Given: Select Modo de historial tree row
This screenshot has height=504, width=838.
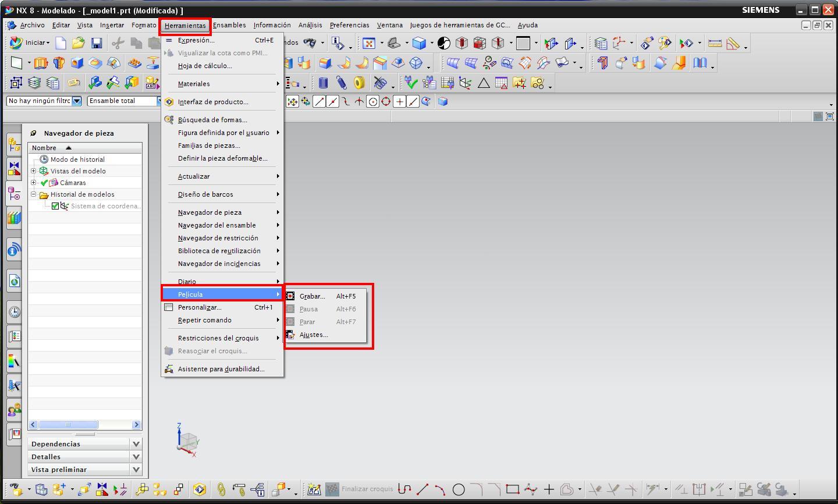Looking at the screenshot, I should pyautogui.click(x=84, y=159).
